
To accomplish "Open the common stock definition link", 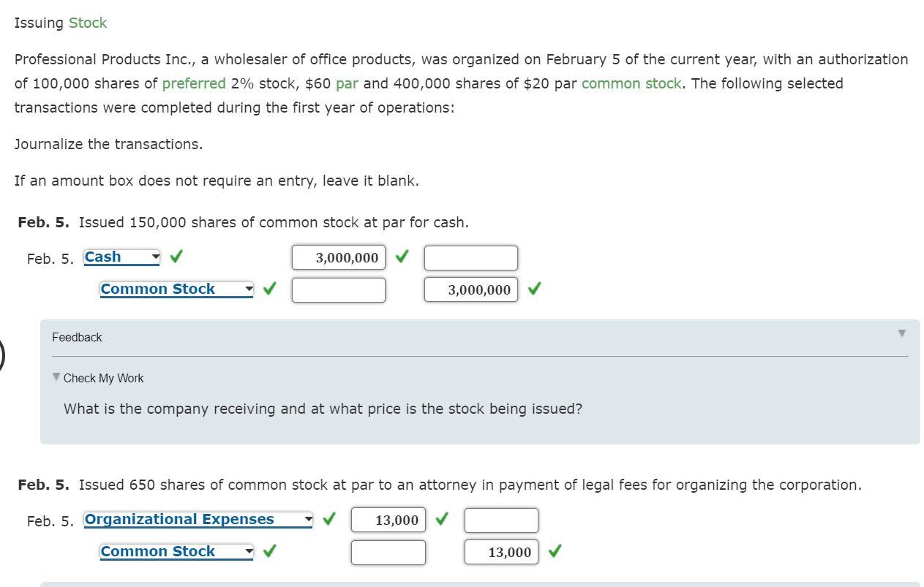I will pos(631,83).
